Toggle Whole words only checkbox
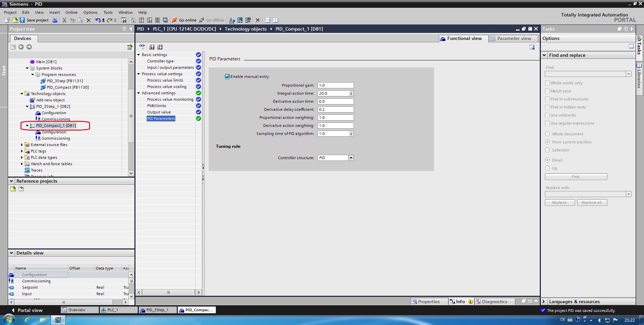 (x=548, y=83)
